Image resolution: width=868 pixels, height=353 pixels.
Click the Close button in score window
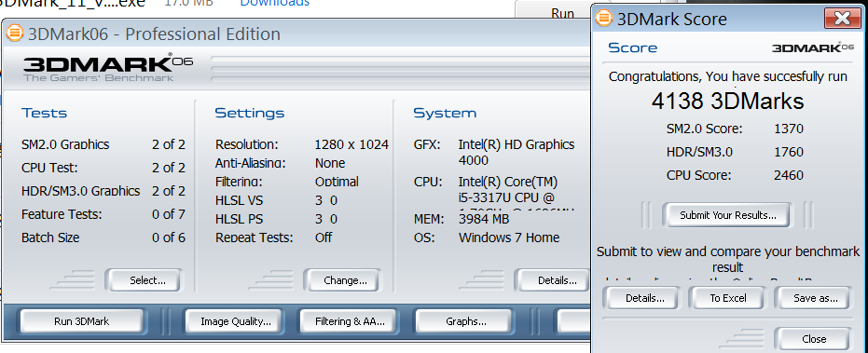[x=813, y=339]
